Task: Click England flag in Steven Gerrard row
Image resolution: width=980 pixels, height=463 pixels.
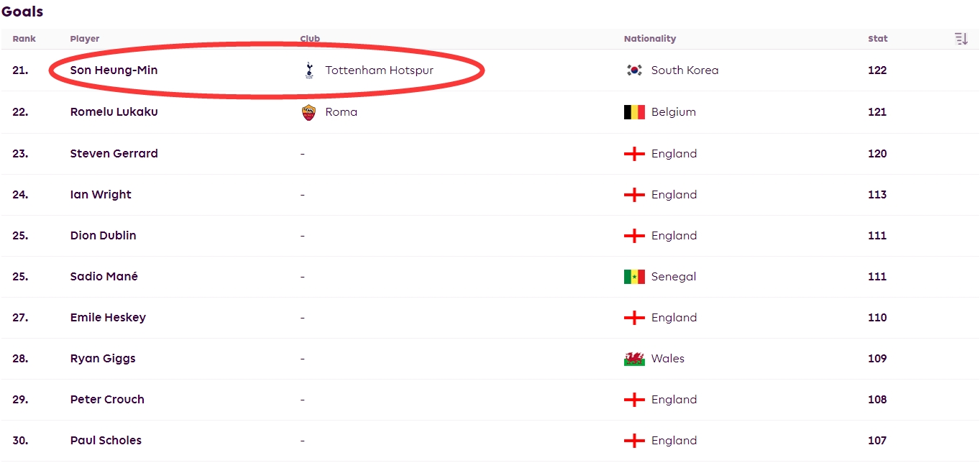Action: tap(634, 154)
